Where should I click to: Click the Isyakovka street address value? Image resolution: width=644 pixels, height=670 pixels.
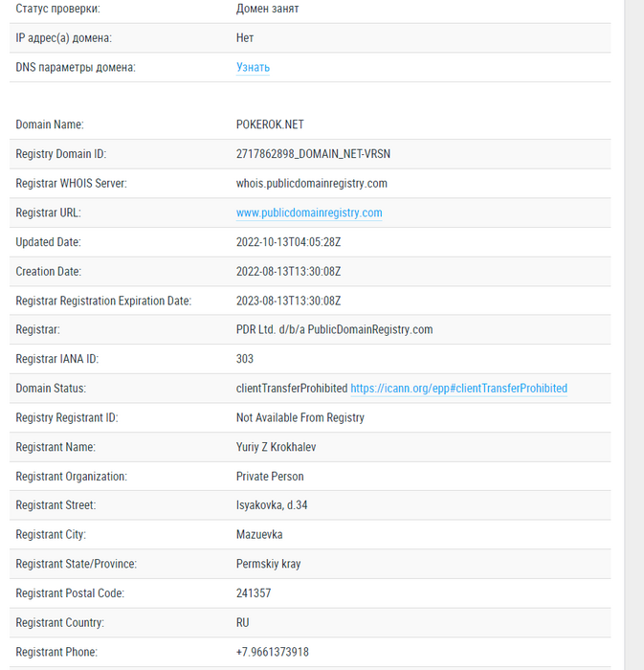pyautogui.click(x=271, y=505)
